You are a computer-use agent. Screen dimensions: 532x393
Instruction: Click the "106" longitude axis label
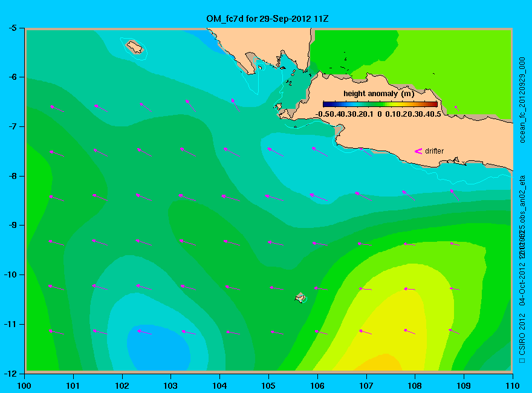coord(317,386)
